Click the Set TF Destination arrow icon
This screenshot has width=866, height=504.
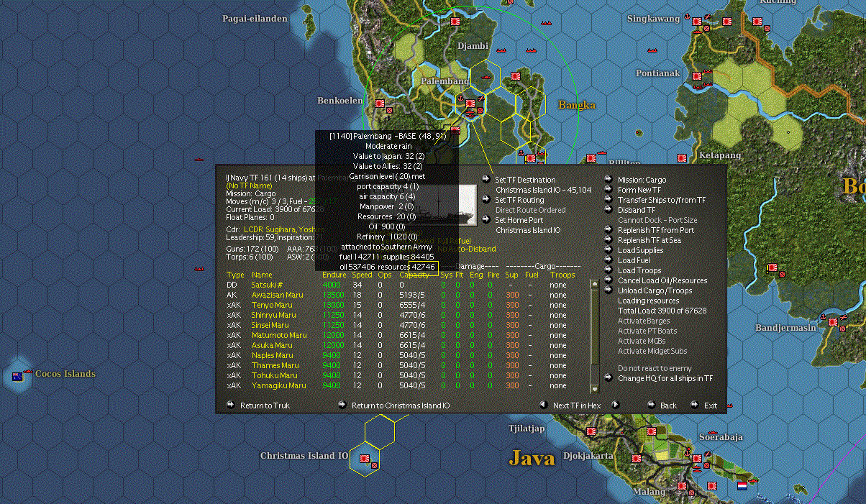487,180
